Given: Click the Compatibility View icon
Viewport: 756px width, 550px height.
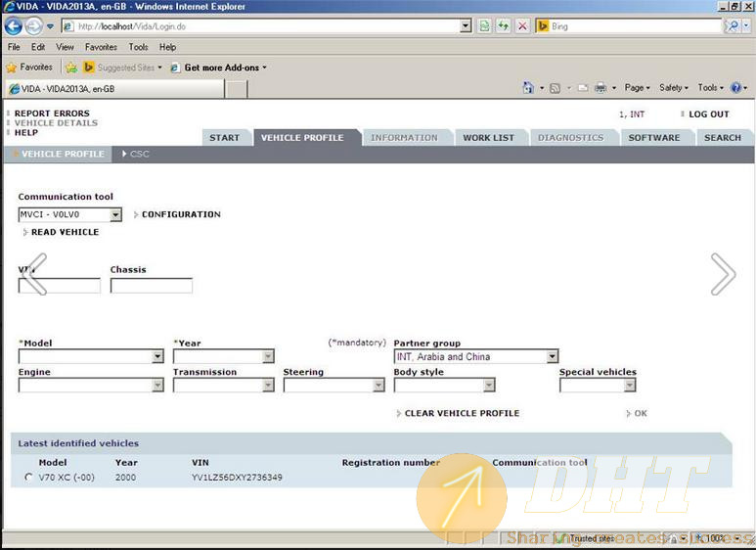Looking at the screenshot, I should [484, 26].
